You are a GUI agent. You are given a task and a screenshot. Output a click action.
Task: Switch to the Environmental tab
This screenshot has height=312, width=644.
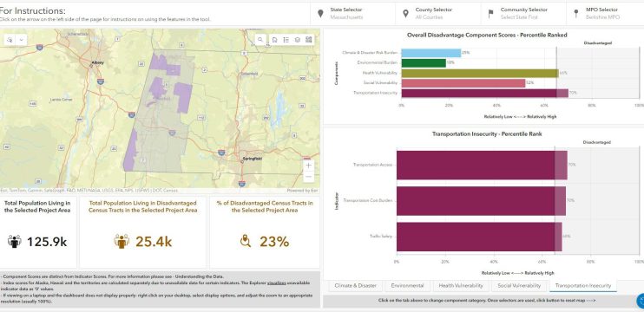tap(407, 285)
